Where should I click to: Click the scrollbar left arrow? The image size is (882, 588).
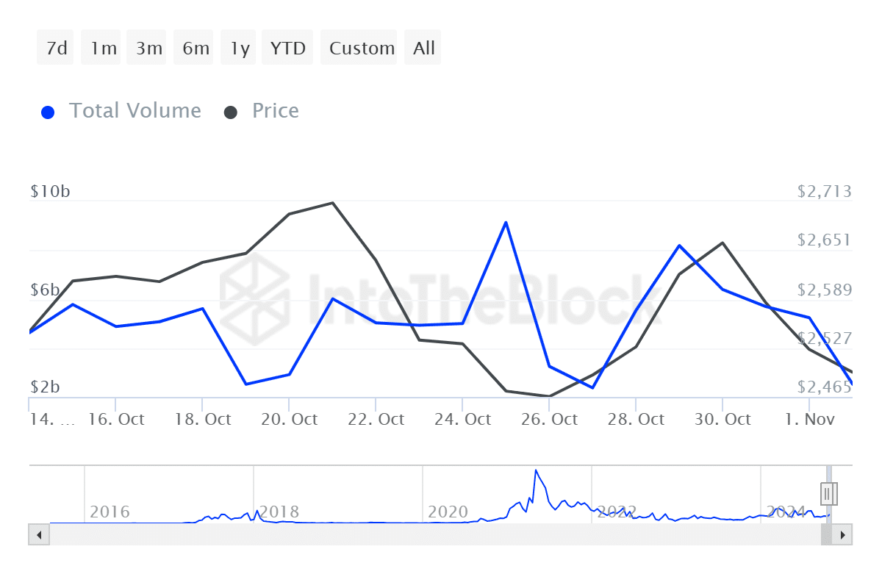39,534
